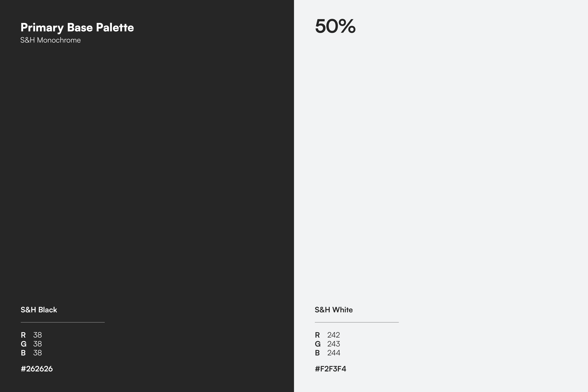Click the R value 38 under S&H Black

point(38,335)
